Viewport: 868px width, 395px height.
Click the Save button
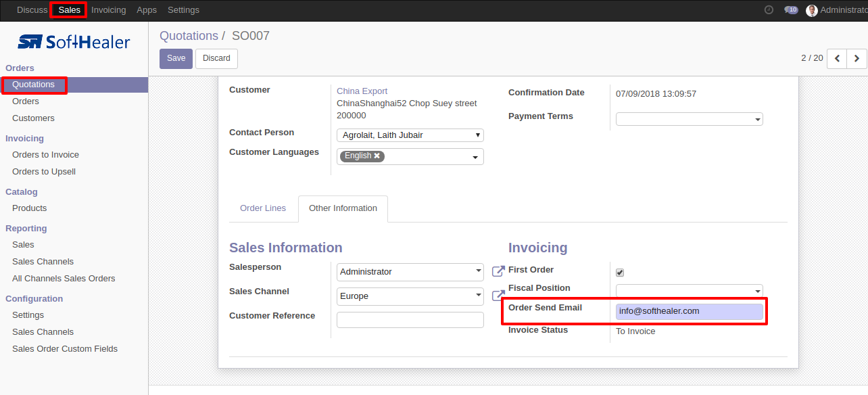[176, 58]
